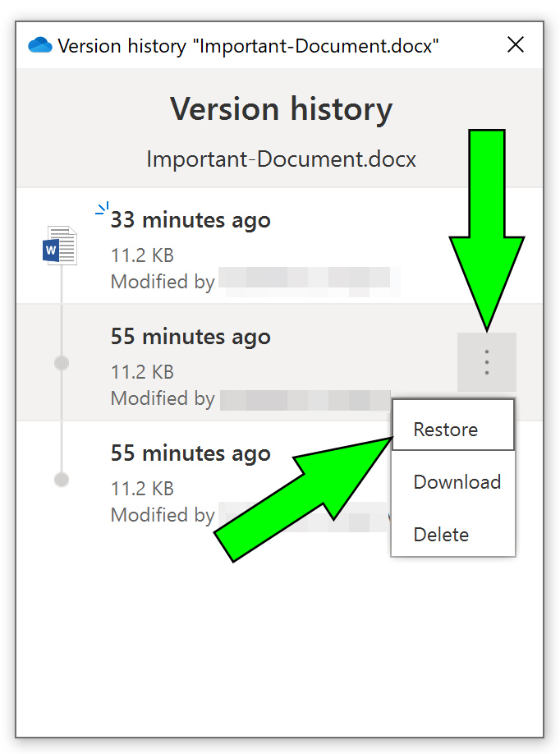Open the three-dot menu for second version

pyautogui.click(x=486, y=362)
